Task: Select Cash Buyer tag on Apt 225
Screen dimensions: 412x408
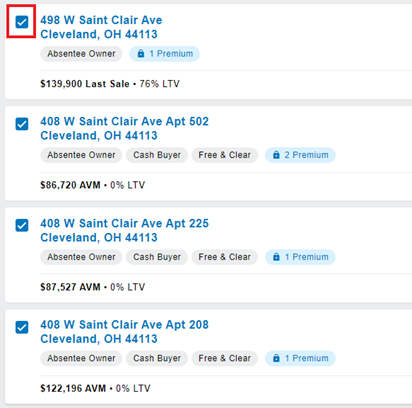Action: point(157,257)
